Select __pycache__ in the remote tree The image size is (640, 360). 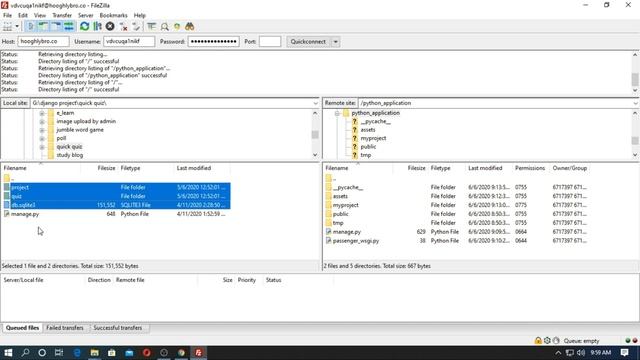376,121
